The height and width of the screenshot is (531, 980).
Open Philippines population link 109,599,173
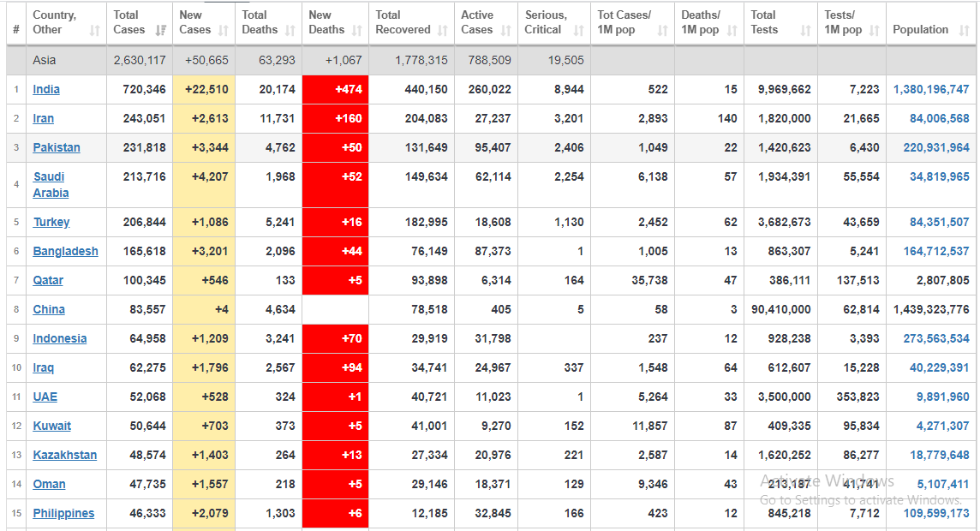pos(936,514)
